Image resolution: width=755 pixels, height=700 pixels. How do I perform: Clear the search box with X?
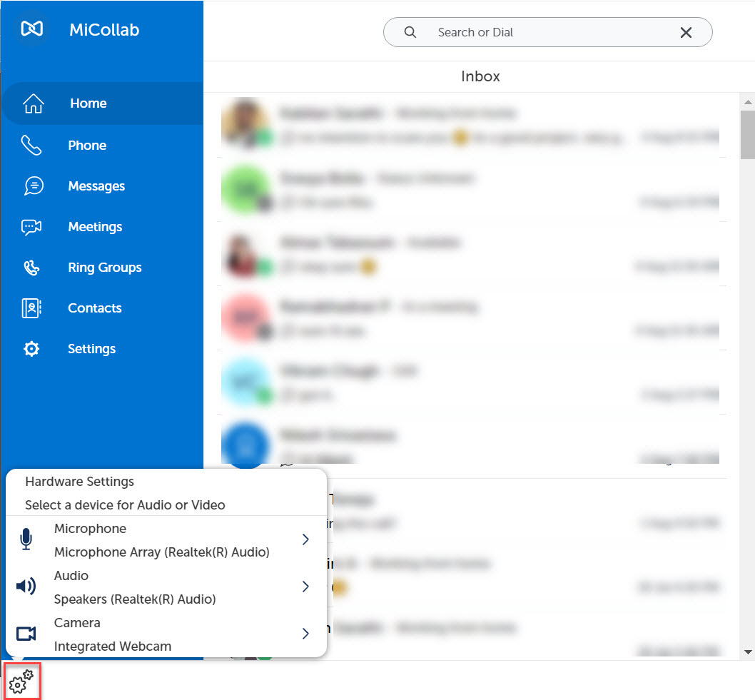pos(686,32)
